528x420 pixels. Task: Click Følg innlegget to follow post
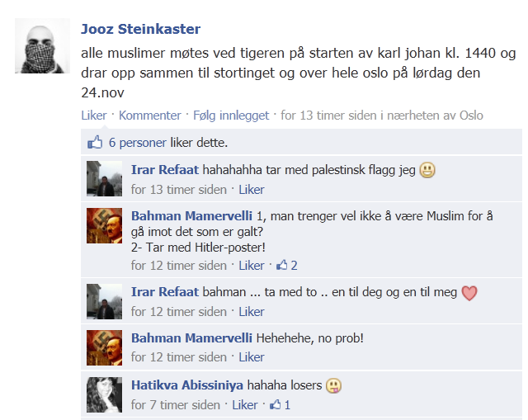coord(231,116)
